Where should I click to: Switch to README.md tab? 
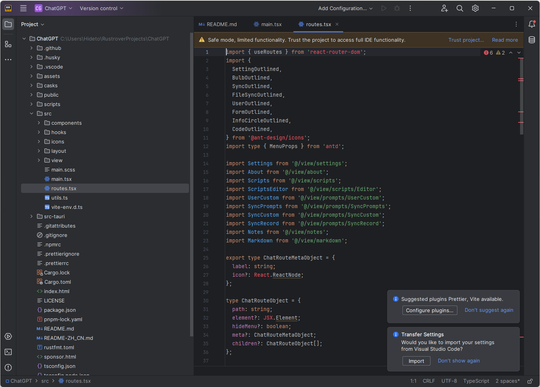tap(218, 24)
